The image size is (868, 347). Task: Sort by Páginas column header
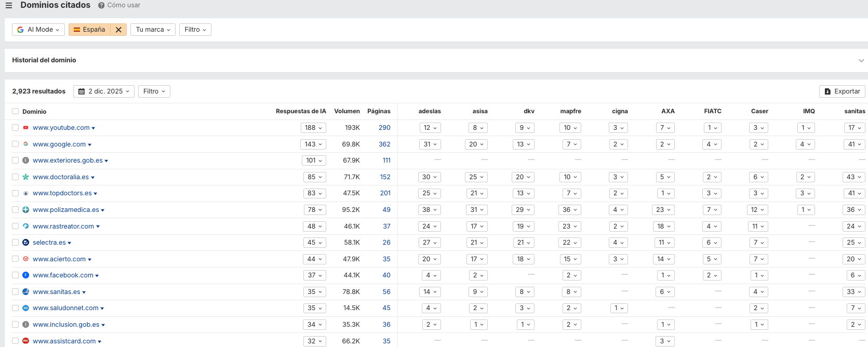click(379, 111)
